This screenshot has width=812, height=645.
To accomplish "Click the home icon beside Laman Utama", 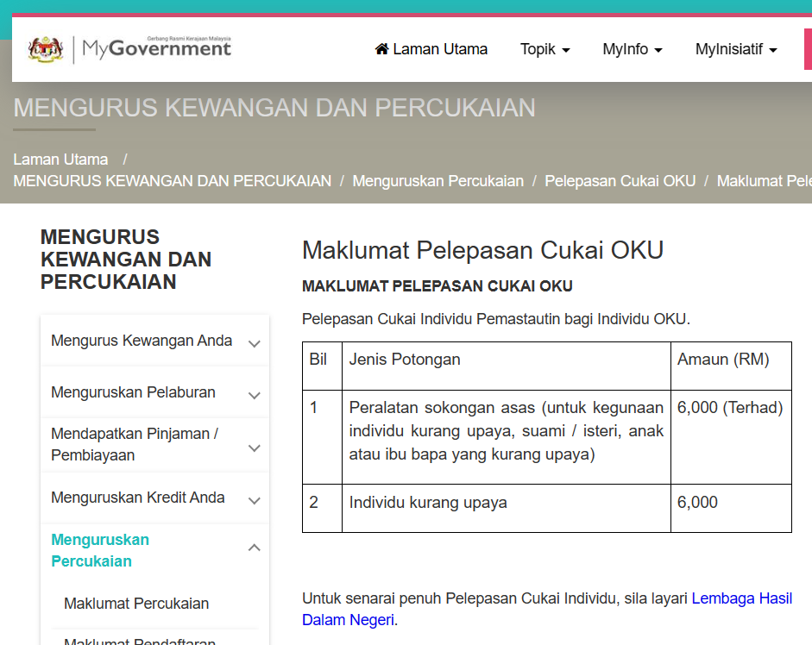I will 382,49.
